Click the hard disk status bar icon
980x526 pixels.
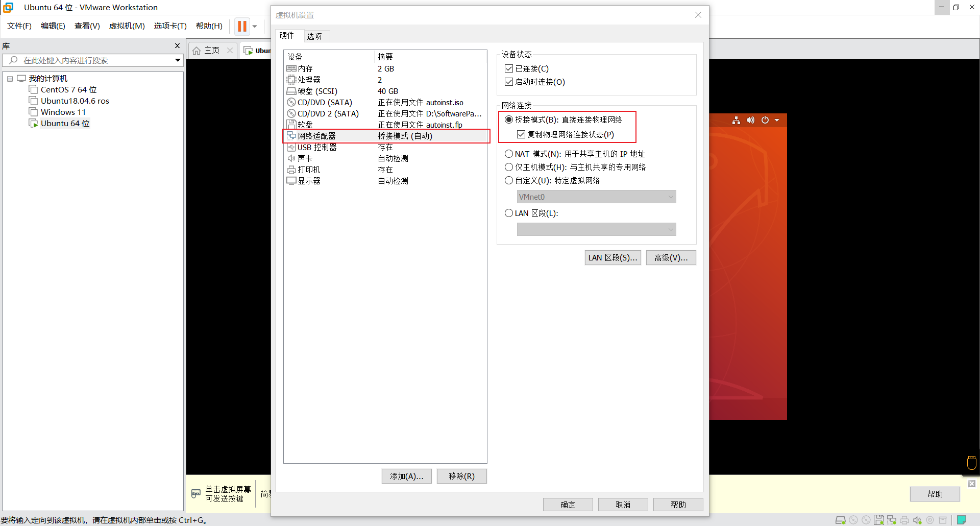tap(840, 520)
